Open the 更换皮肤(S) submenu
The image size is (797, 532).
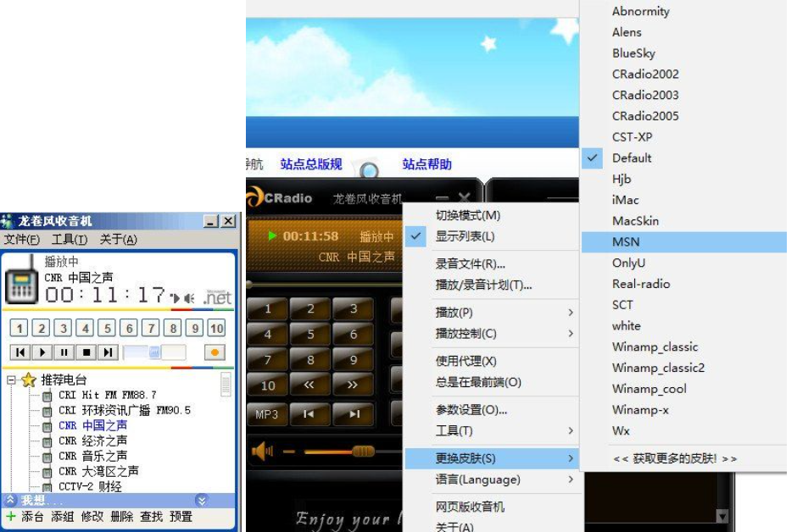[492, 458]
